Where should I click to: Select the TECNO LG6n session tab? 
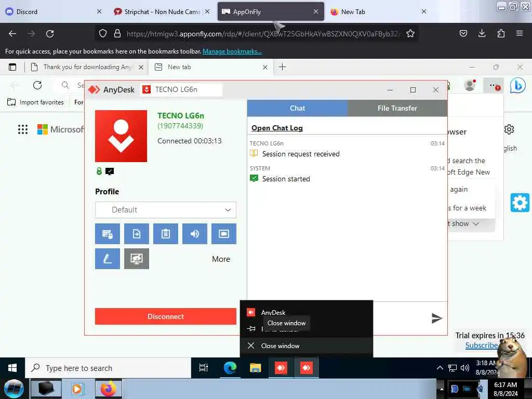(181, 89)
